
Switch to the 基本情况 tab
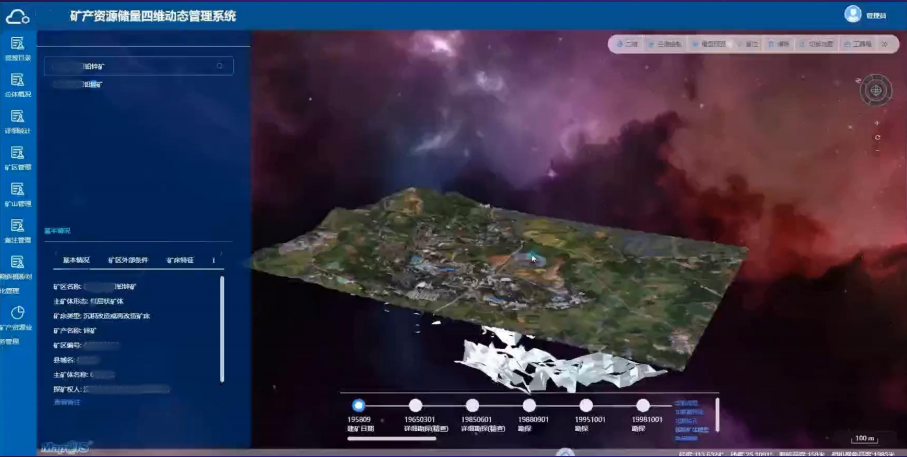click(x=76, y=260)
